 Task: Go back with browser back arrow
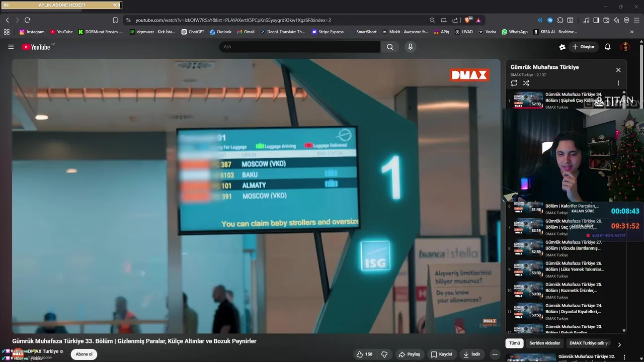tap(8, 20)
